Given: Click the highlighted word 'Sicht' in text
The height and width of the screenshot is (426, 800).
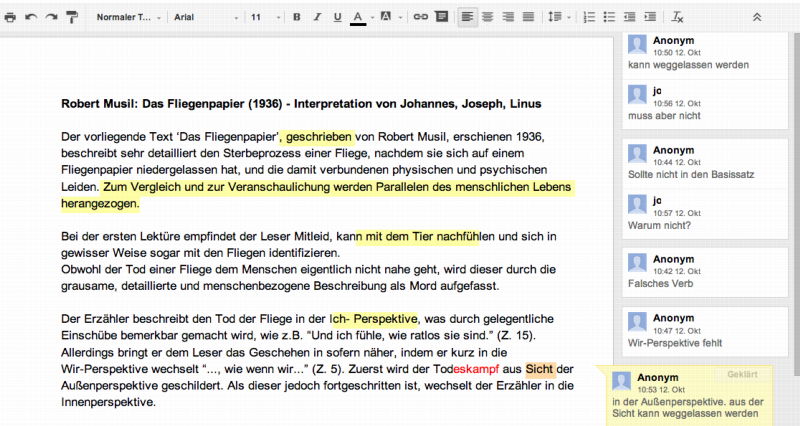Looking at the screenshot, I should tap(538, 367).
